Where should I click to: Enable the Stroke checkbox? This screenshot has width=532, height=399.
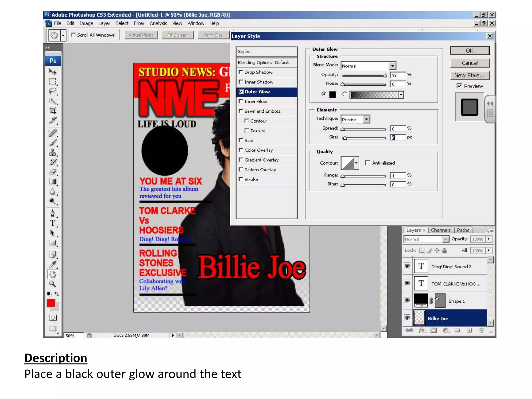[x=241, y=179]
